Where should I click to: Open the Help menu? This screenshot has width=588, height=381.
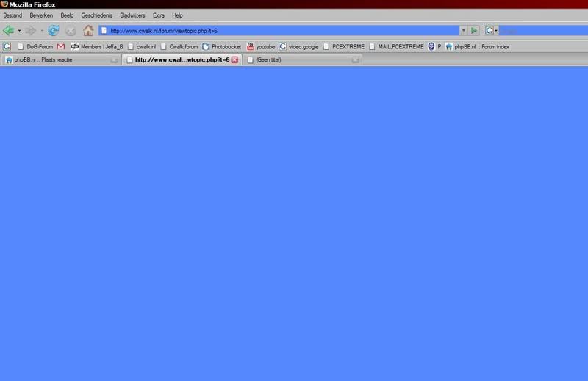click(177, 15)
